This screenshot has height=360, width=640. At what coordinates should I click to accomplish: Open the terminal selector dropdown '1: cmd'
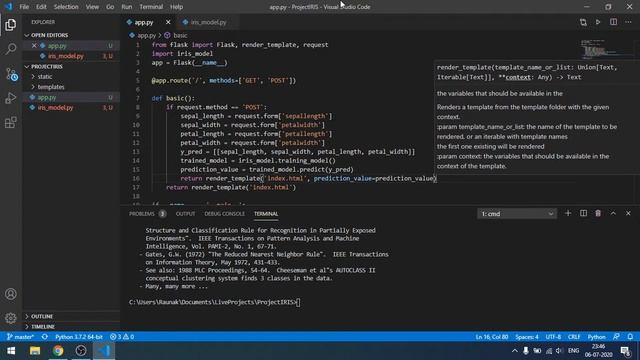(x=516, y=214)
